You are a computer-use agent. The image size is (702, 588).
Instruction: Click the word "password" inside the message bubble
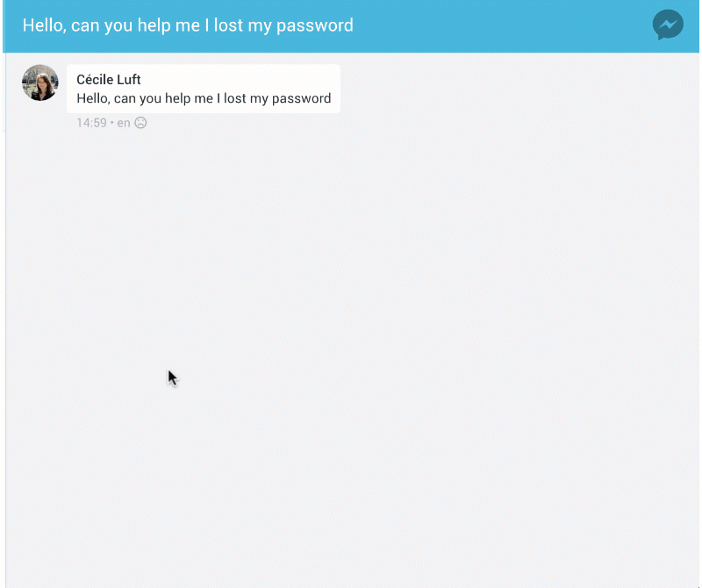[x=301, y=98]
